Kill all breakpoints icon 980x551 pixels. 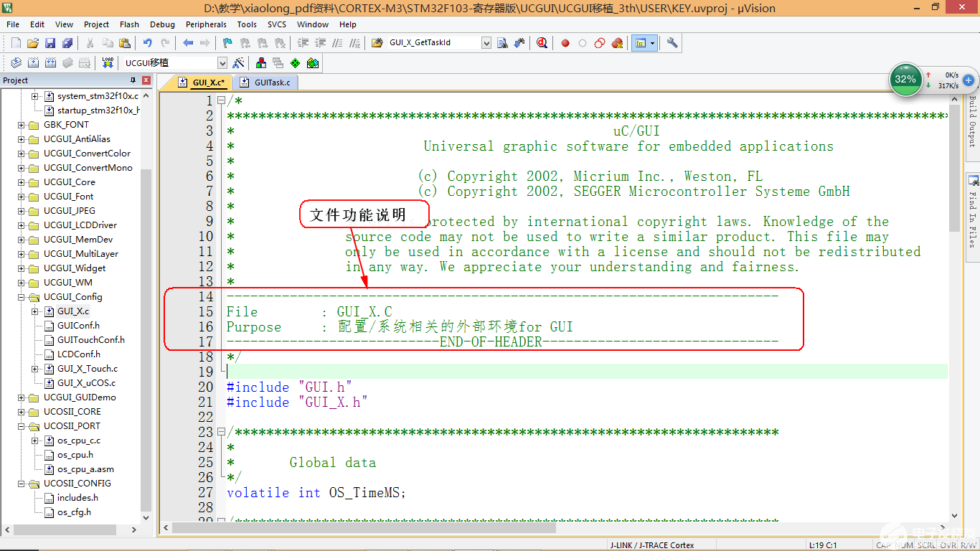617,43
